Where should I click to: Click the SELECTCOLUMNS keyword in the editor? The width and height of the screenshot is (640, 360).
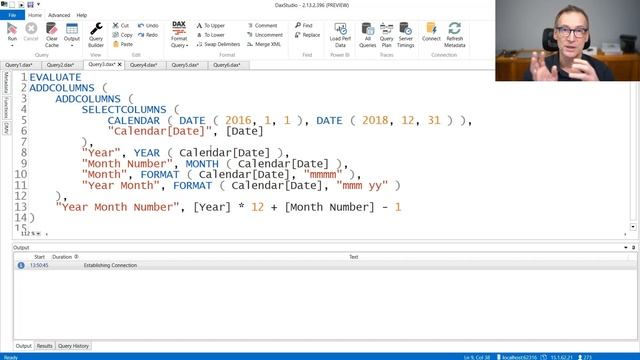pyautogui.click(x=124, y=109)
